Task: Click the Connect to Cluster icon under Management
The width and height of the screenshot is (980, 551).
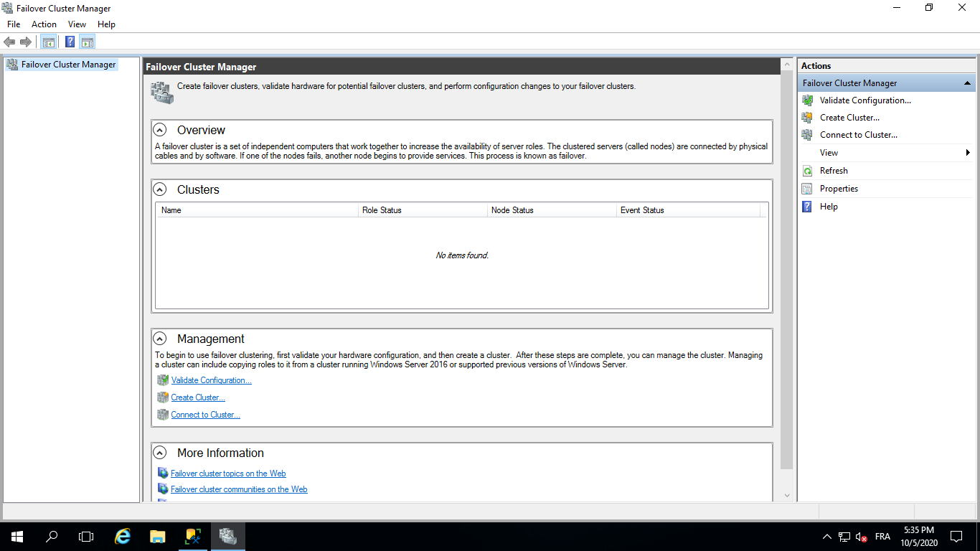Action: (163, 415)
